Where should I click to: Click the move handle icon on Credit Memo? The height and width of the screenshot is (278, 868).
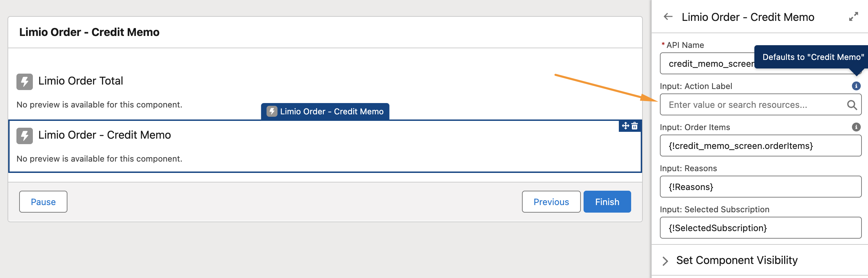(625, 126)
